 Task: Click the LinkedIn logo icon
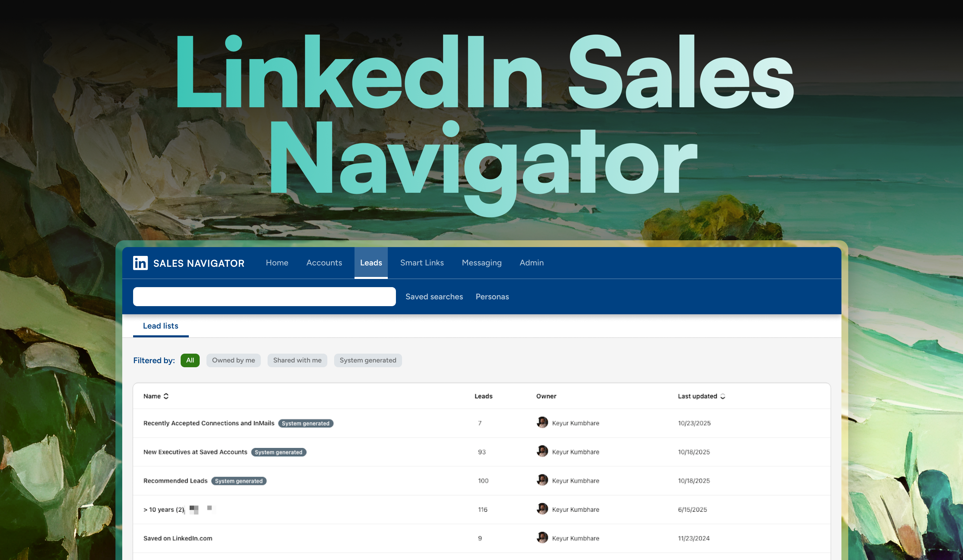click(140, 263)
